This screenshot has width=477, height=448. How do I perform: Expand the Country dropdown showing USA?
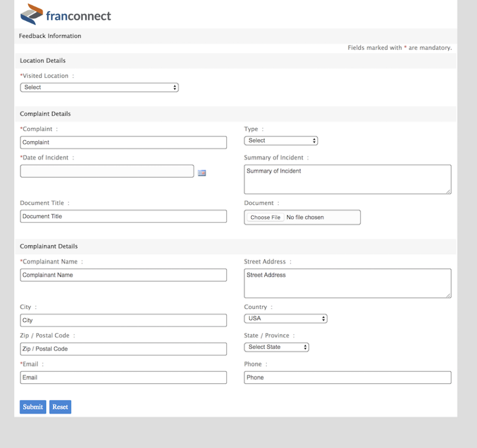[x=286, y=318]
